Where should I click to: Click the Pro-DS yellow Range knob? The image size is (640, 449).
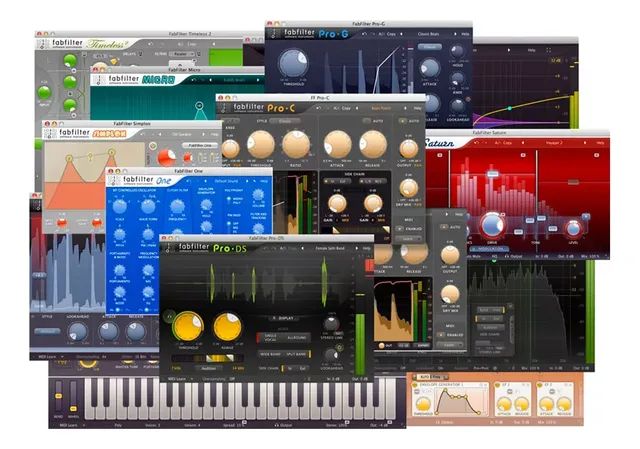pyautogui.click(x=227, y=326)
